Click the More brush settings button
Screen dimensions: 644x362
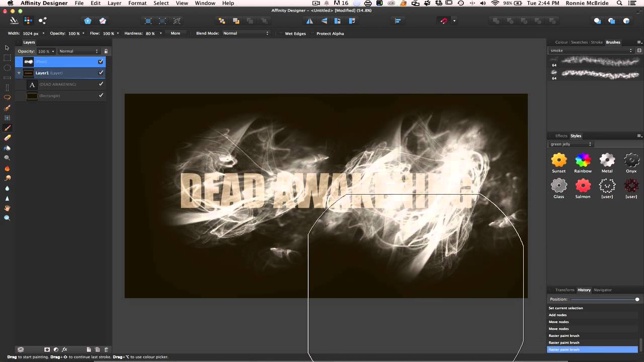(x=175, y=33)
